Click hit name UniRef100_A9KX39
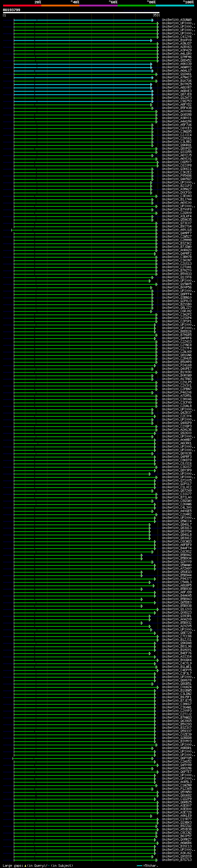This screenshot has height=868, width=197. coord(177,64)
